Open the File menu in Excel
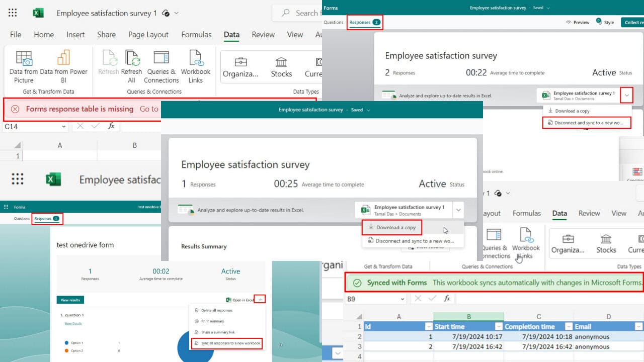 coord(16,35)
